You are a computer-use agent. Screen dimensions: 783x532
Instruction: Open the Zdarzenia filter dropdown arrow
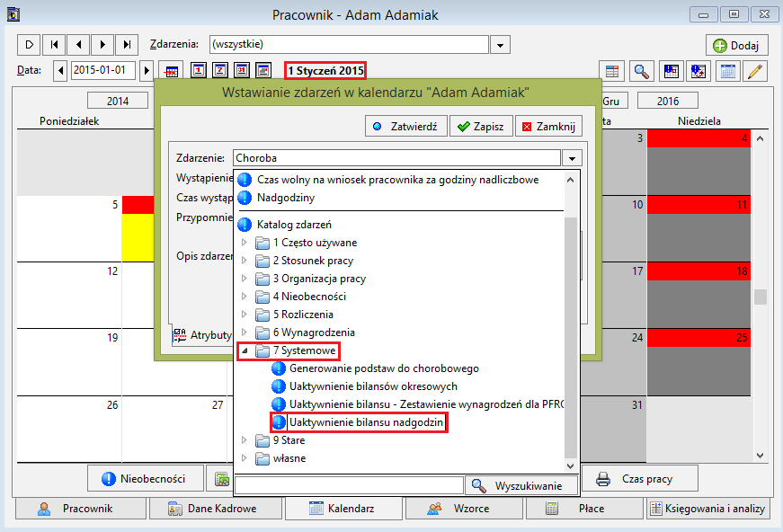[x=500, y=45]
